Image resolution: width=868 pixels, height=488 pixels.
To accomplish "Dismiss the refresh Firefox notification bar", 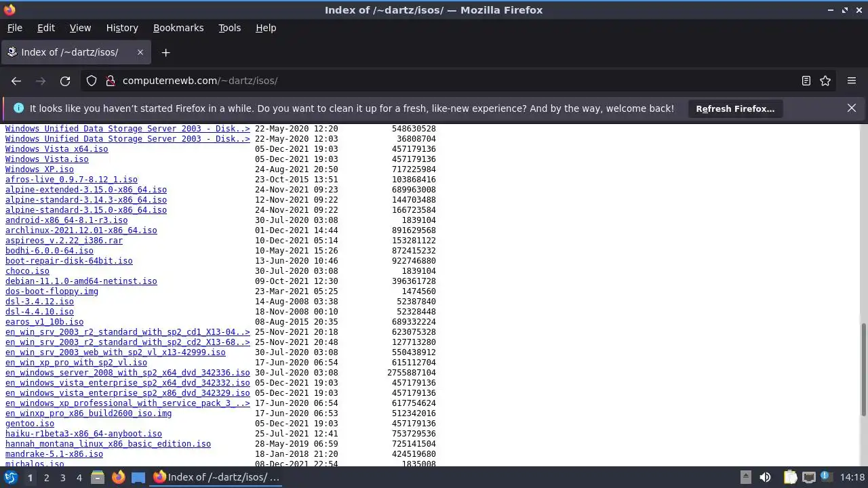I will coord(852,108).
